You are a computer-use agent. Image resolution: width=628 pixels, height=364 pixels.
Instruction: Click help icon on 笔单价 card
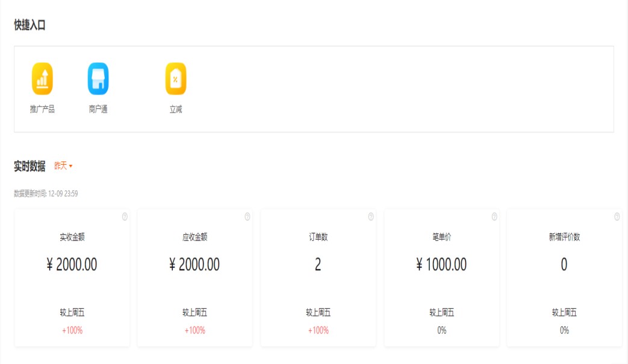(494, 217)
